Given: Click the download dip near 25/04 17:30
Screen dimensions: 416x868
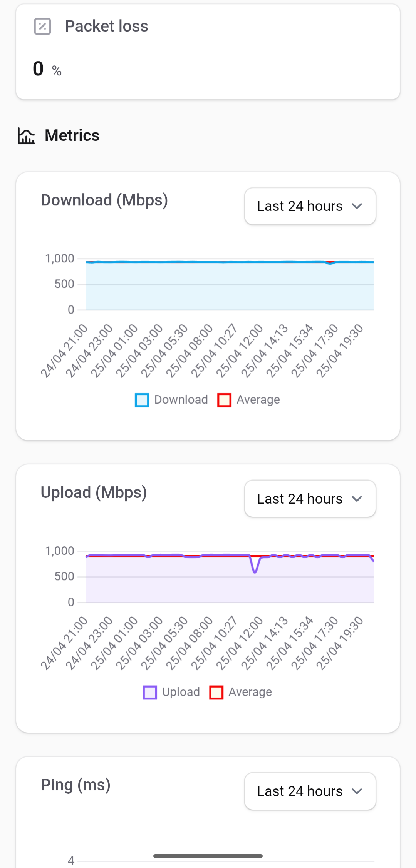Looking at the screenshot, I should [x=330, y=263].
